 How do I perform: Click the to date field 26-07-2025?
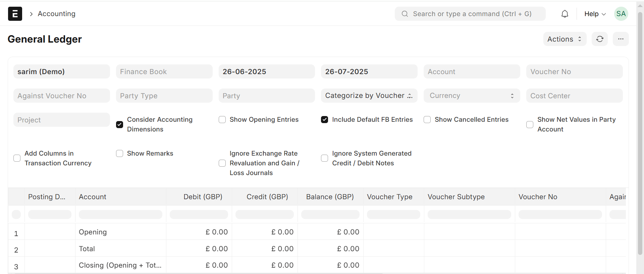(369, 71)
